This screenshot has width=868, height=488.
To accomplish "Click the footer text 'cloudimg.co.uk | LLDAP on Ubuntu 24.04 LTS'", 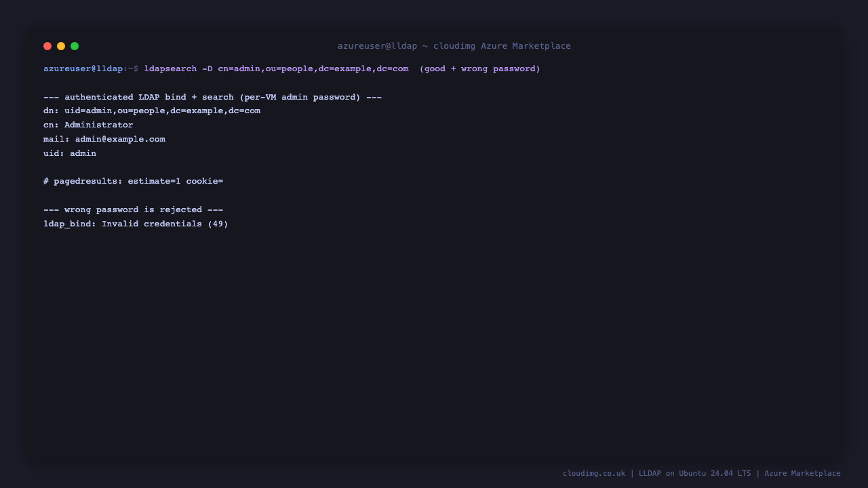I will point(657,474).
